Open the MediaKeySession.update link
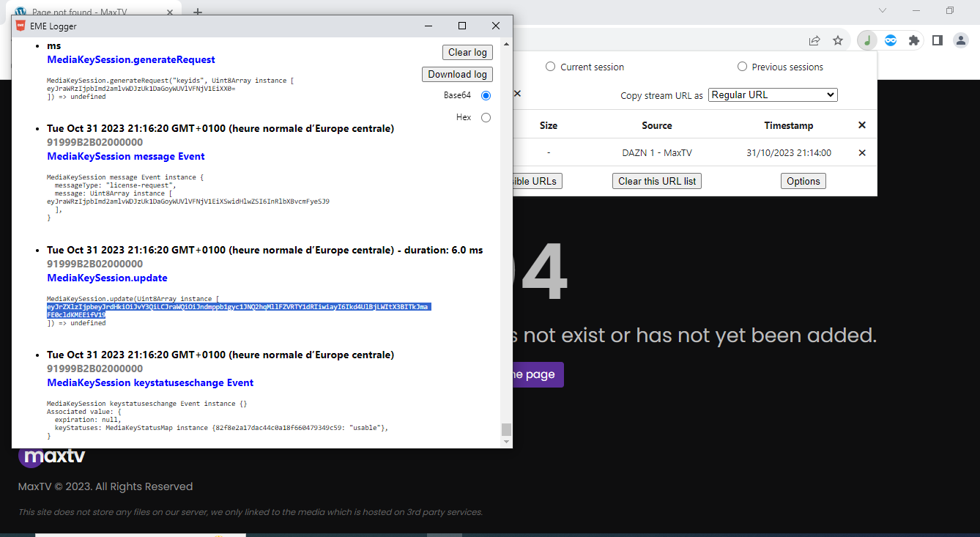980x537 pixels. pos(108,278)
